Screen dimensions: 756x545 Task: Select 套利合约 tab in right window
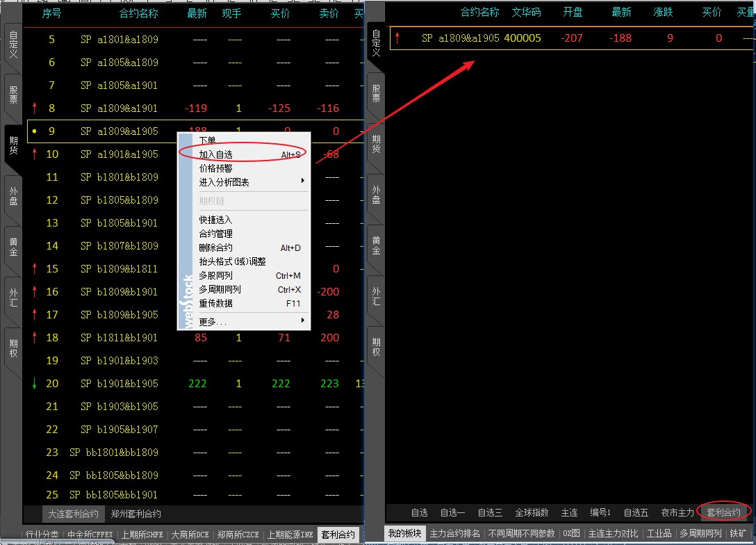tap(724, 512)
